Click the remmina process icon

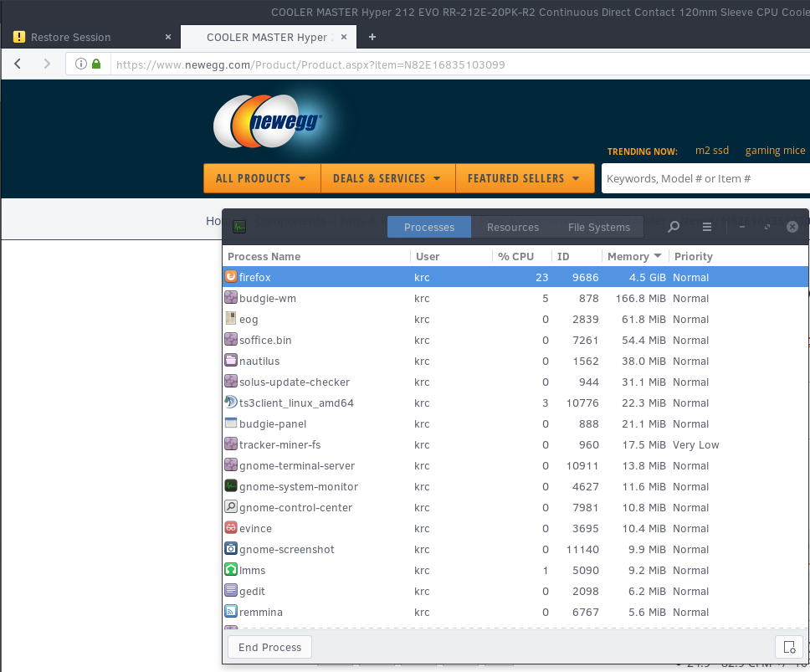click(231, 612)
